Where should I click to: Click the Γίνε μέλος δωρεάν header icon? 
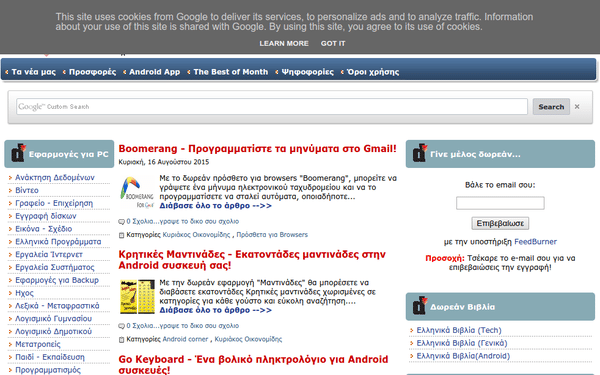(420, 153)
